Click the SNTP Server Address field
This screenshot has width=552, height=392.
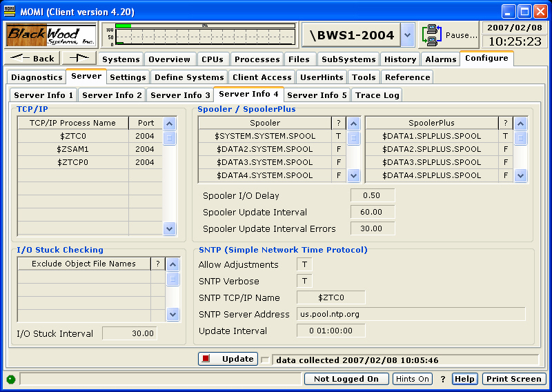[411, 314]
